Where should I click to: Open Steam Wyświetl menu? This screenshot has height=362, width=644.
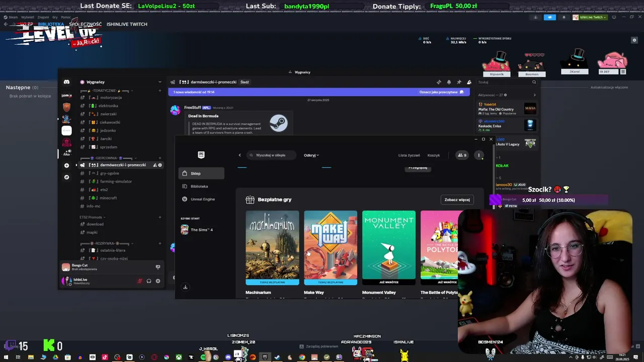click(28, 17)
